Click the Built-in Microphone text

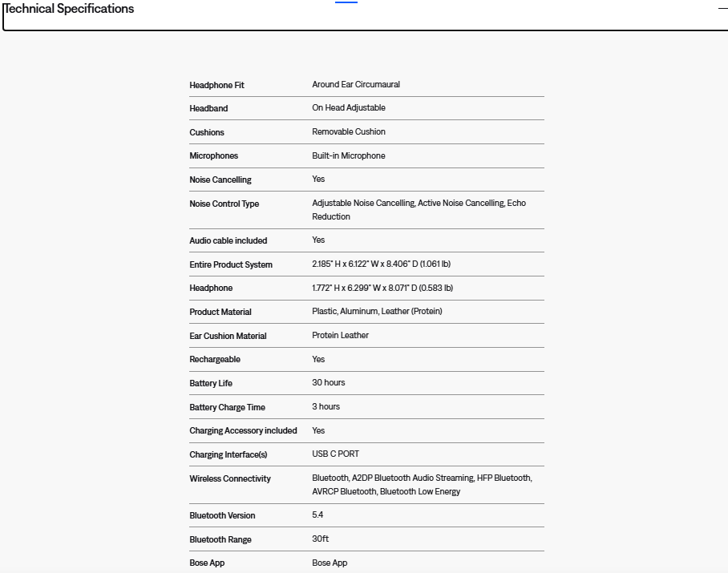pyautogui.click(x=348, y=155)
